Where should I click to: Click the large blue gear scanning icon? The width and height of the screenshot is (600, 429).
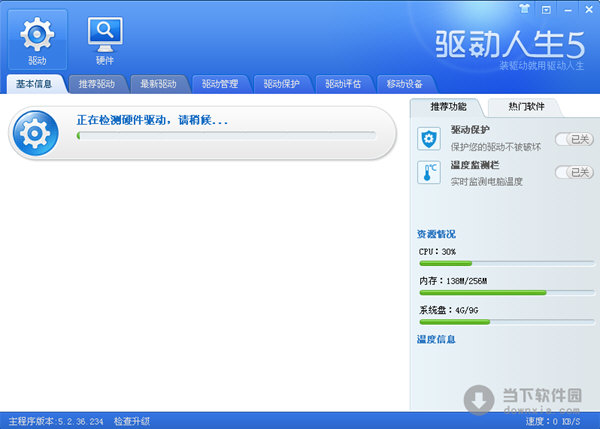pyautogui.click(x=35, y=133)
